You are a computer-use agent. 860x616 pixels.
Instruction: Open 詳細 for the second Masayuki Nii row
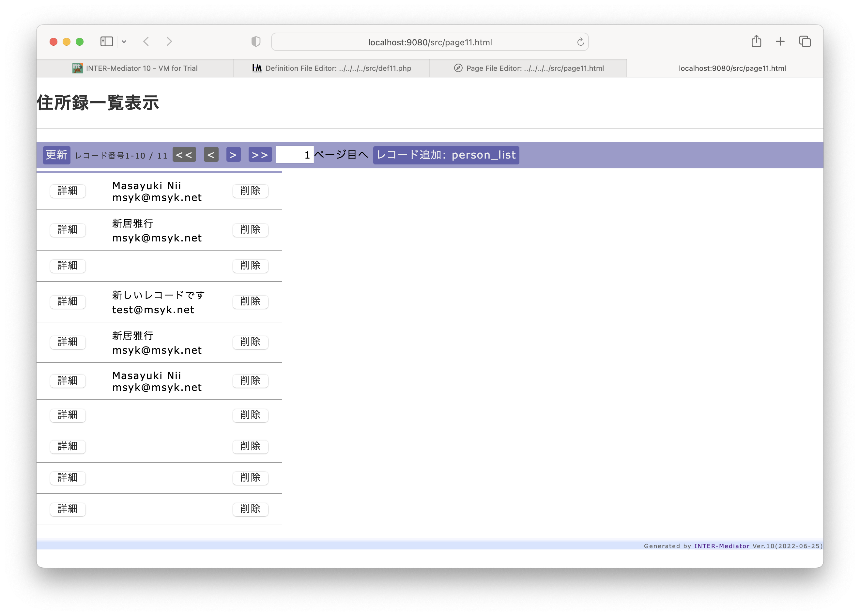68,380
